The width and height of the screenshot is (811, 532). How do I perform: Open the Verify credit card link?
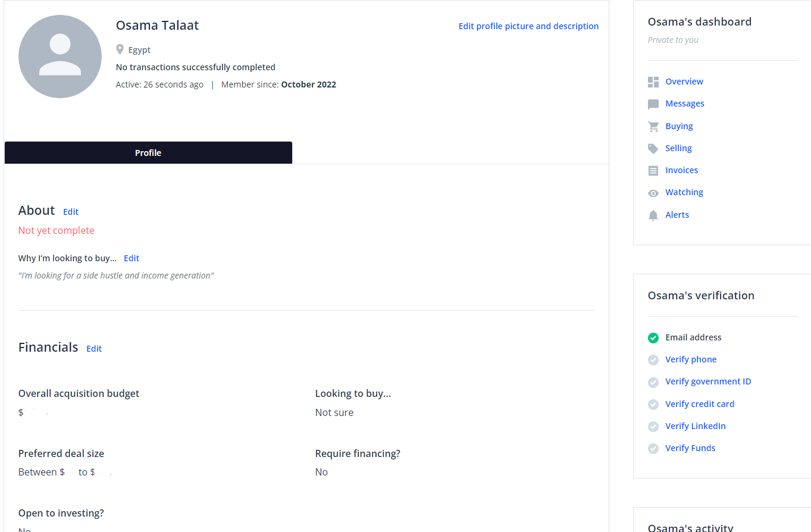point(700,404)
